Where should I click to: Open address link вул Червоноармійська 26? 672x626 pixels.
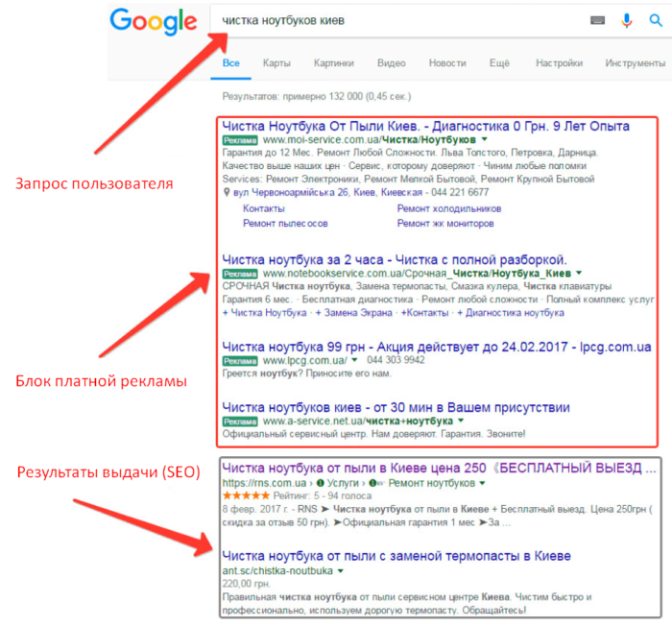(x=328, y=192)
